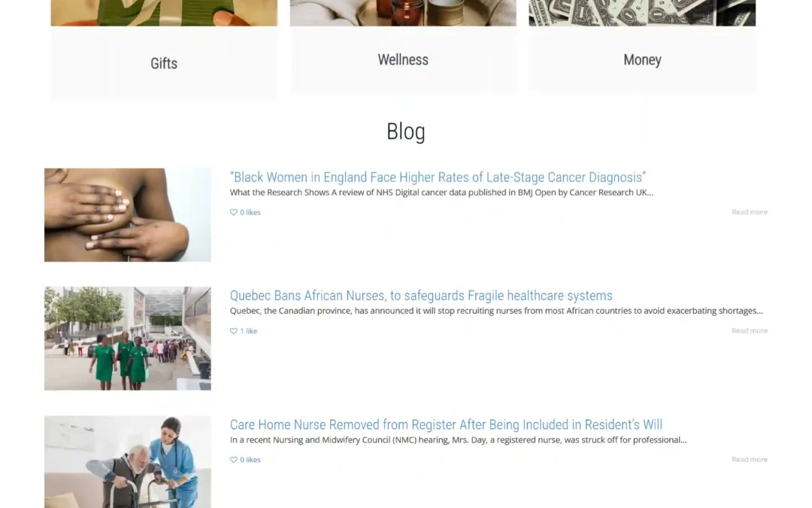This screenshot has width=812, height=508.
Task: Read more on the Care Home Nurse post
Action: 750,459
